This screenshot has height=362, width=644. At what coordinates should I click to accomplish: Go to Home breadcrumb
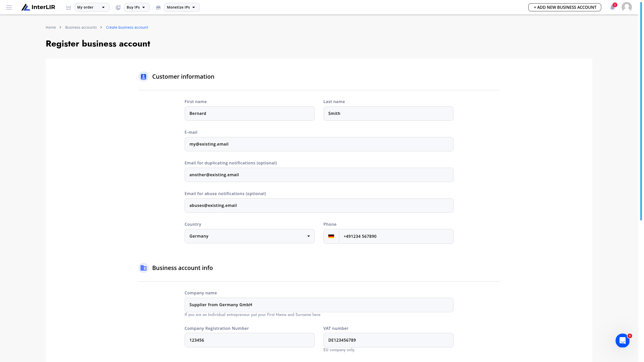pyautogui.click(x=51, y=27)
